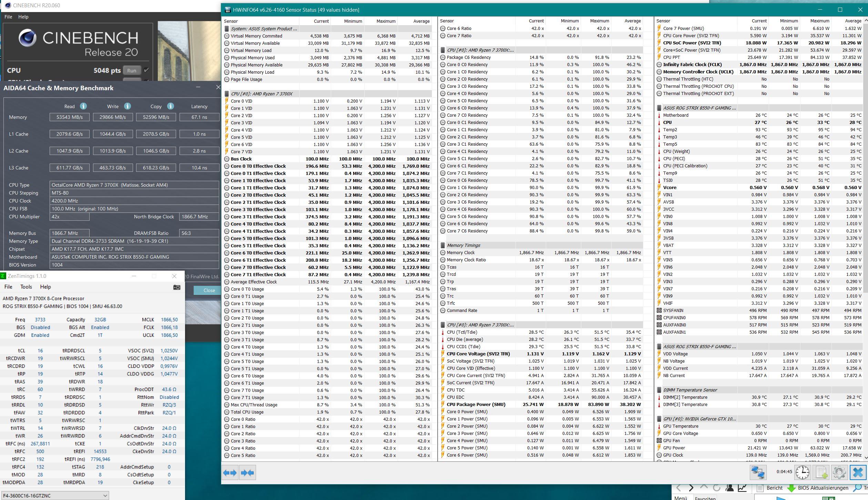
Task: Click the HWiNFO64 title bar app icon
Action: (x=227, y=10)
